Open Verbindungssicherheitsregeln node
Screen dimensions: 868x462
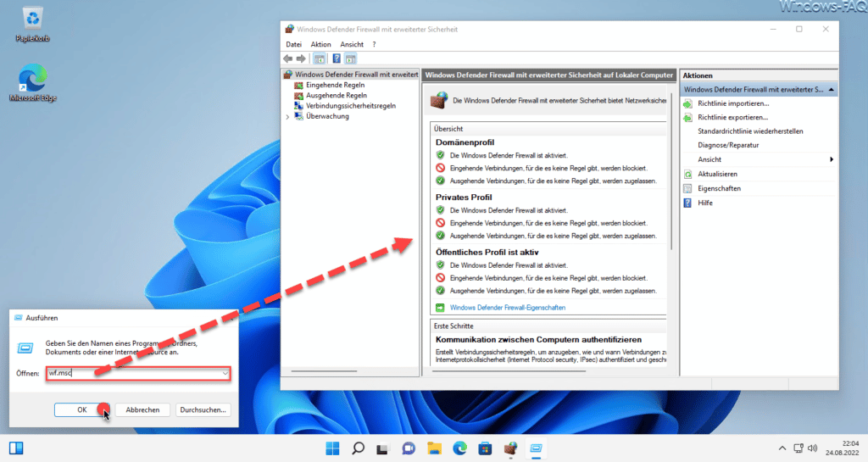point(350,106)
